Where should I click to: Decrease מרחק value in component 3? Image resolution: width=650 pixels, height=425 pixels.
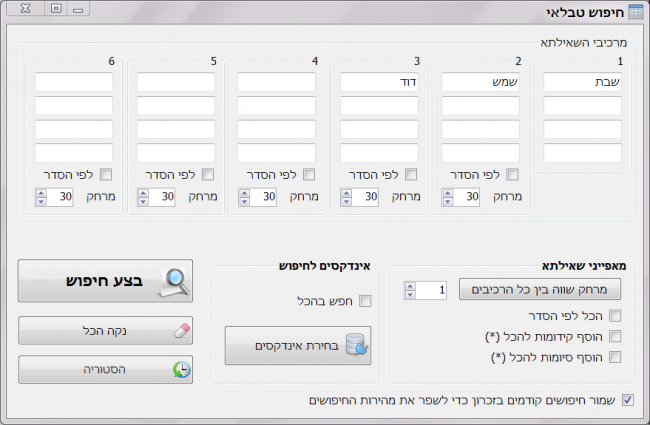[346, 202]
